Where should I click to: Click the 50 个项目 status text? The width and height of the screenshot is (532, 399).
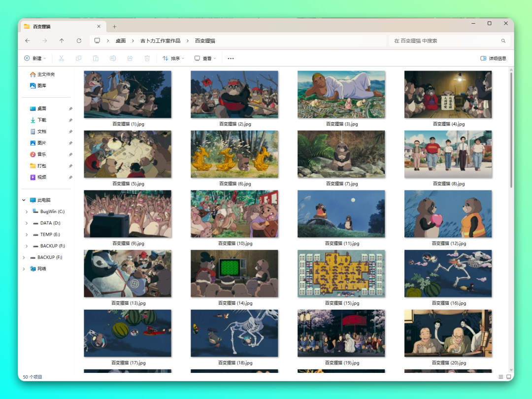[x=32, y=377]
